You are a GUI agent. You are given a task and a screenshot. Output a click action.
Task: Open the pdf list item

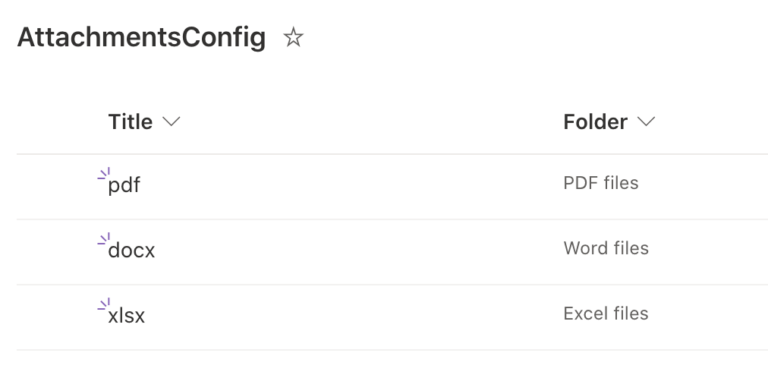124,185
